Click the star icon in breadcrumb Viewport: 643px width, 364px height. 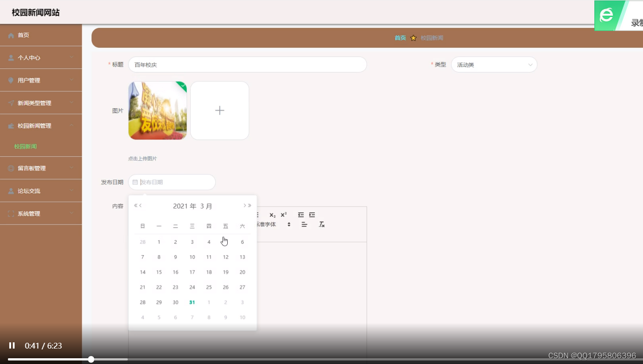coord(413,38)
